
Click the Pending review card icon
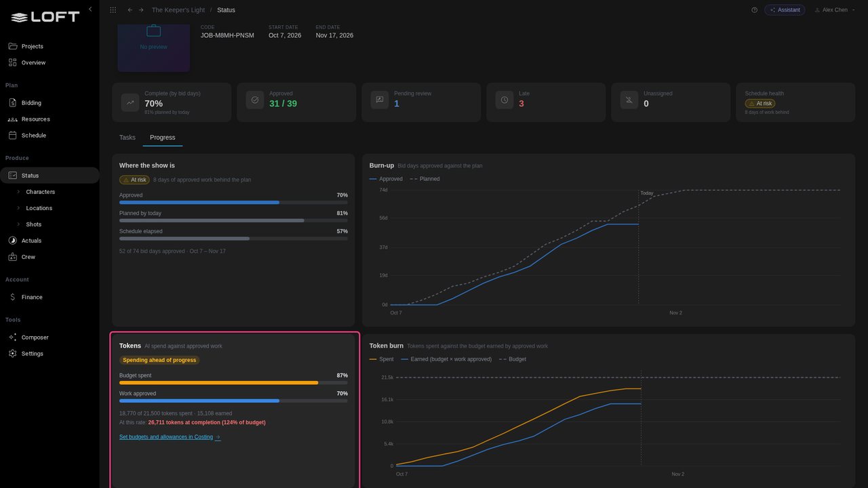pos(380,100)
